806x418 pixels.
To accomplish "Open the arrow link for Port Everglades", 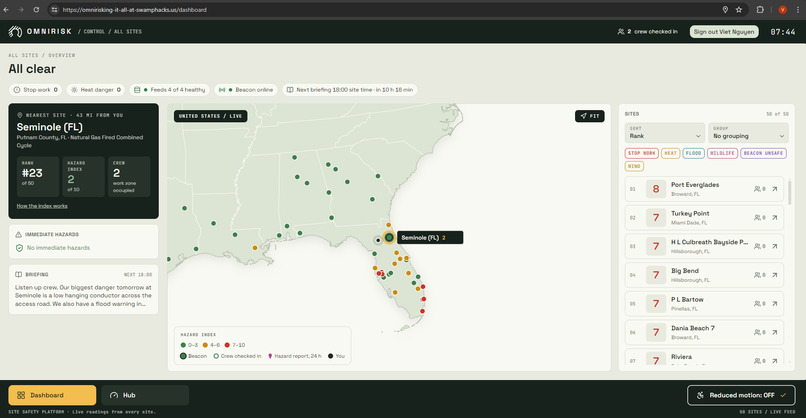I will coord(775,189).
